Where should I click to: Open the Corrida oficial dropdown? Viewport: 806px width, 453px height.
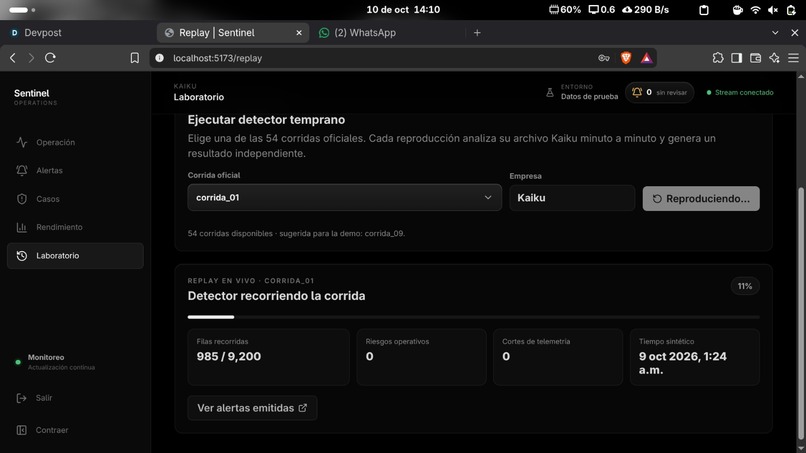click(x=344, y=197)
